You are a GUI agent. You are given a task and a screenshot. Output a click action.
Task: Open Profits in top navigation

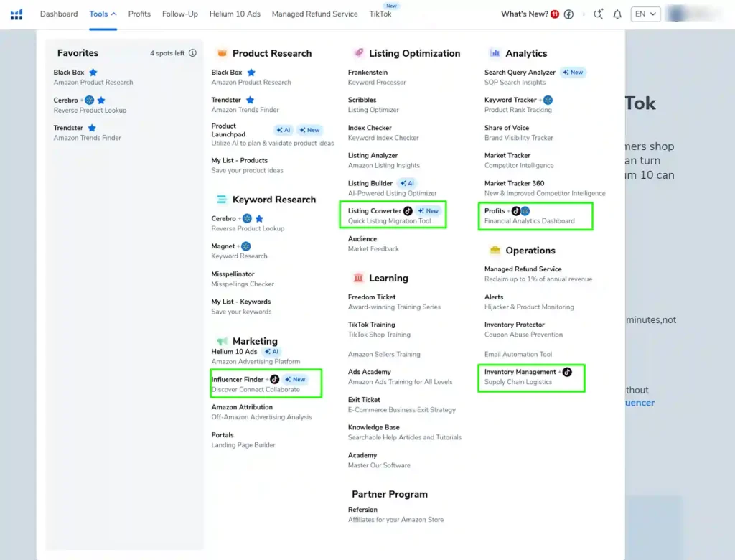pos(140,14)
